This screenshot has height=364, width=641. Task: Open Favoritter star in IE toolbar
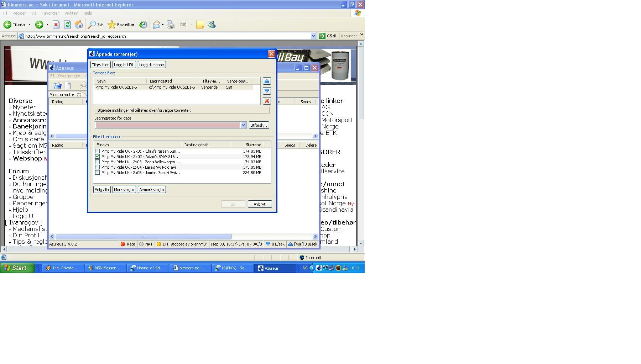[x=121, y=25]
